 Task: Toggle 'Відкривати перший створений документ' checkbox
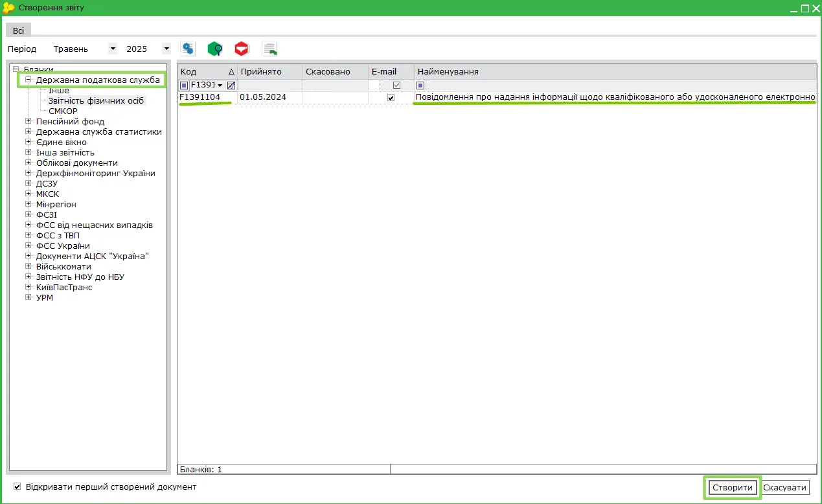(x=17, y=487)
